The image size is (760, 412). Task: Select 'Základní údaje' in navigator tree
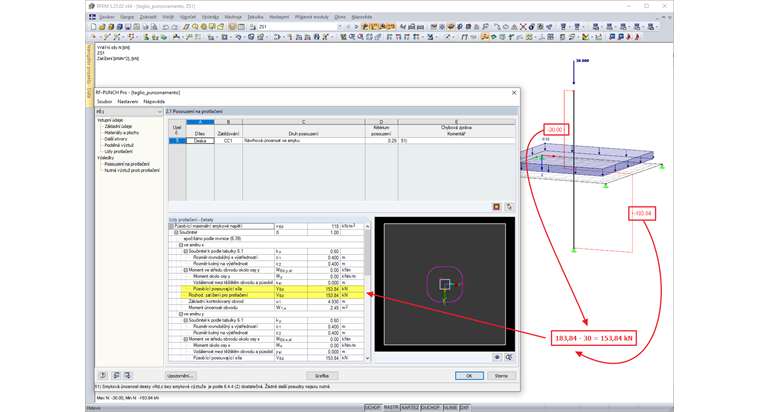coord(118,127)
